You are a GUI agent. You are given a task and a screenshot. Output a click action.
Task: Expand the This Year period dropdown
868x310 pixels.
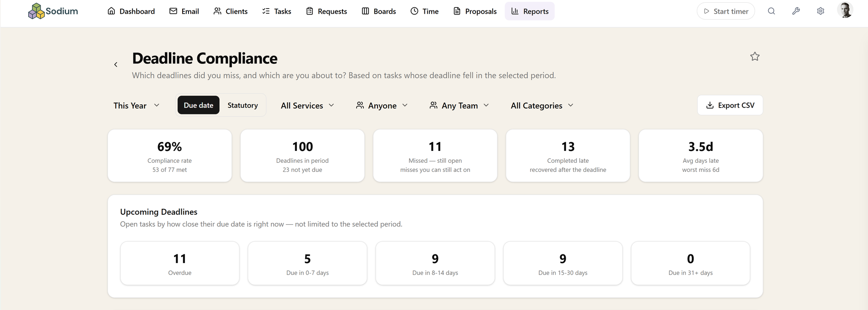(137, 105)
